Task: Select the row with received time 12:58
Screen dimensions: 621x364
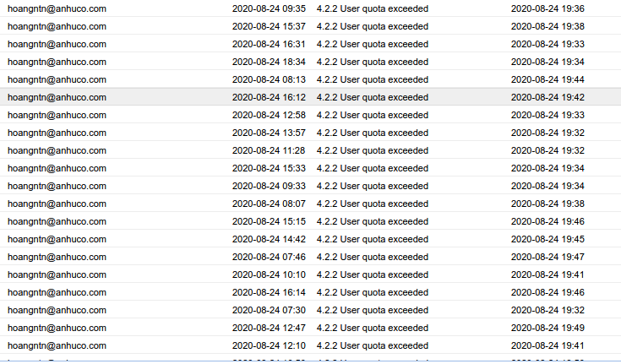Action: (x=311, y=115)
